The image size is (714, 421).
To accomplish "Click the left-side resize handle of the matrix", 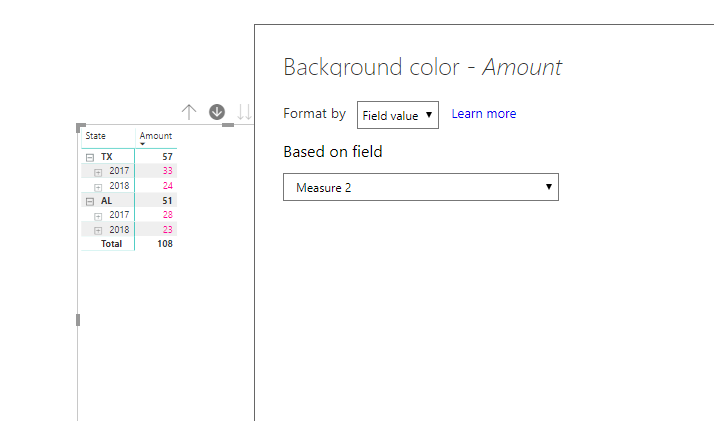I will [x=78, y=320].
